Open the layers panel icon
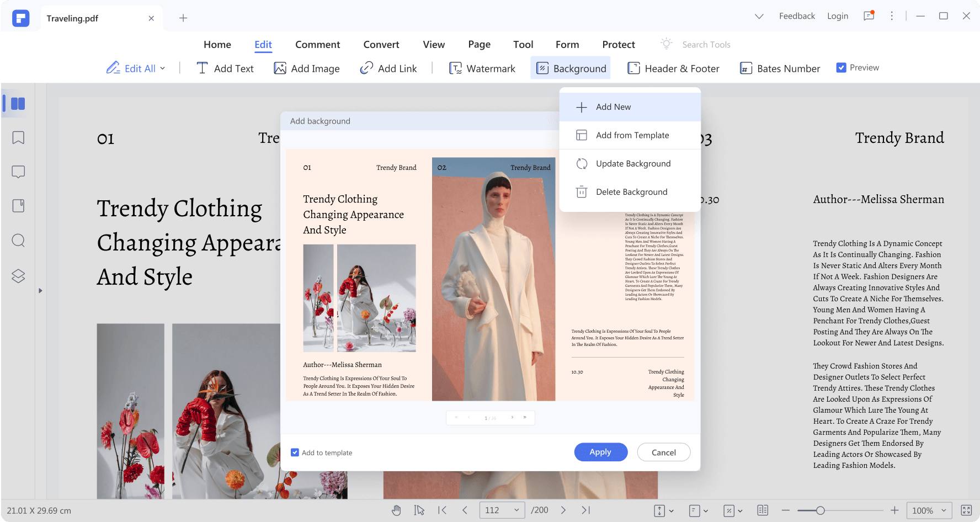This screenshot has height=522, width=980. pos(18,276)
